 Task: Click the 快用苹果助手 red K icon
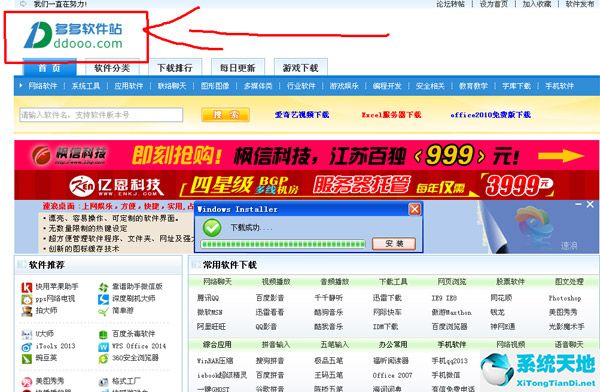coord(26,287)
